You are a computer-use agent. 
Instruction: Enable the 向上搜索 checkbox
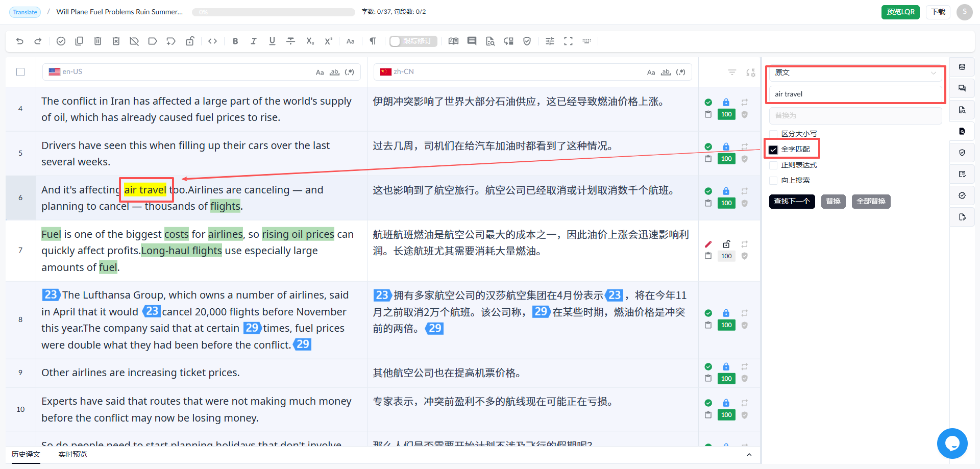pos(773,180)
